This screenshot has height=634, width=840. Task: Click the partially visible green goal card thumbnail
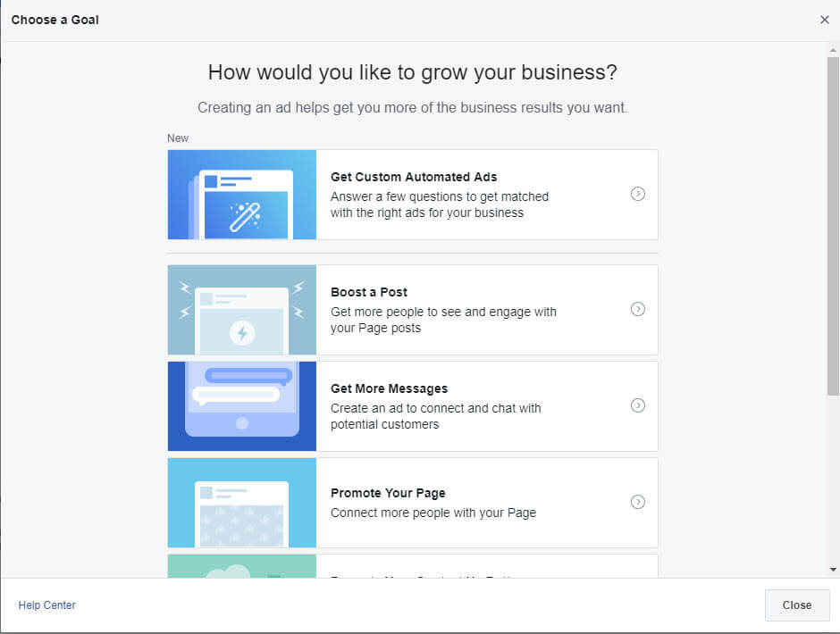point(242,566)
